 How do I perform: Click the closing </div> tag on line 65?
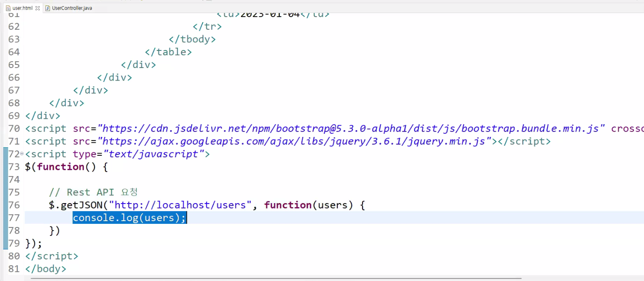138,65
